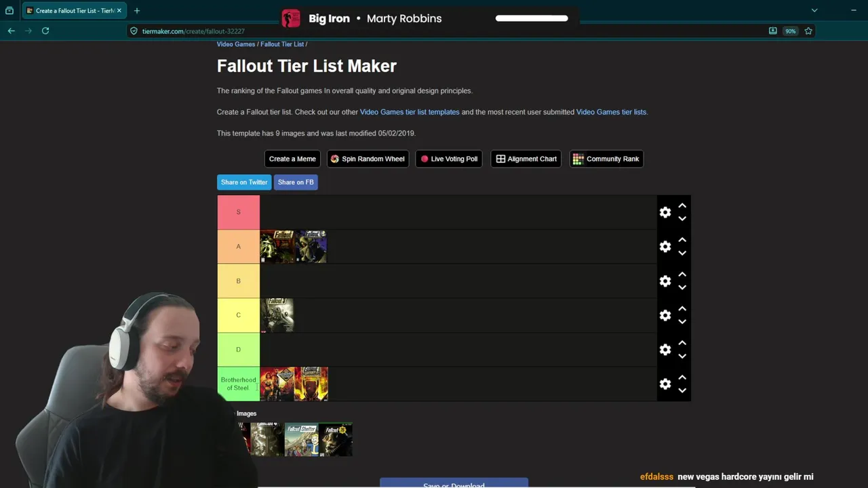The image size is (868, 488).
Task: Move Brotherhood of Steel row down
Action: (x=682, y=390)
